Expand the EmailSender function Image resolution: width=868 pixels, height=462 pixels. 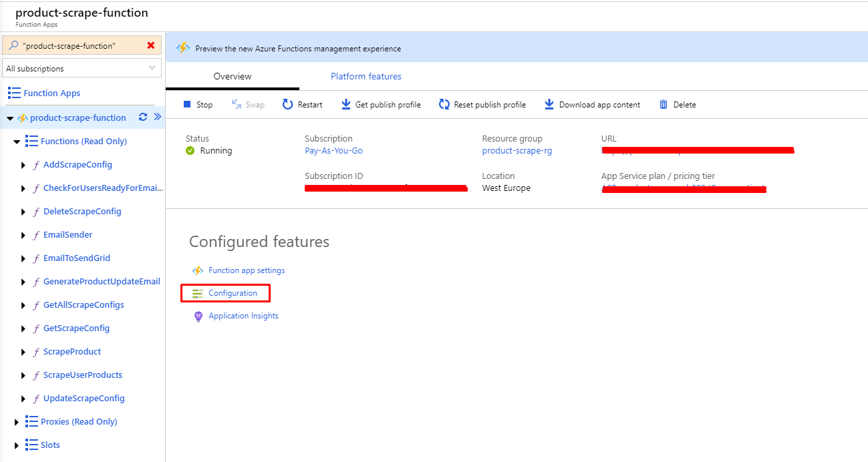24,235
